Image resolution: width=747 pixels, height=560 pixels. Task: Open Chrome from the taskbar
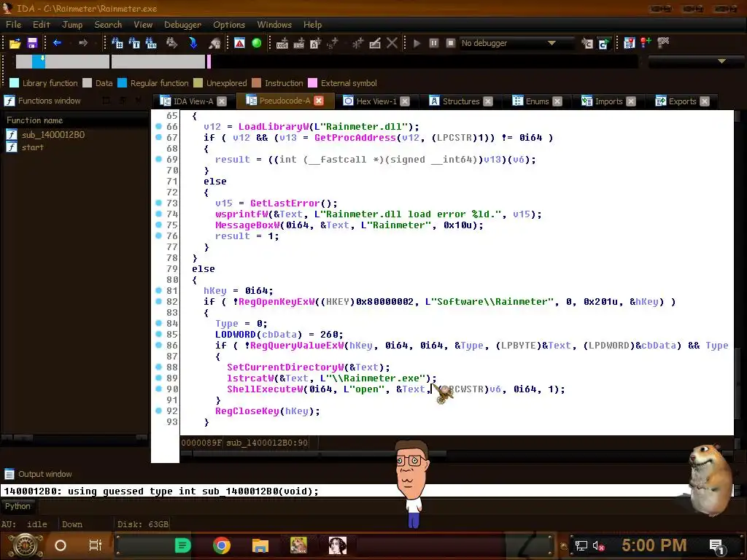pyautogui.click(x=222, y=545)
